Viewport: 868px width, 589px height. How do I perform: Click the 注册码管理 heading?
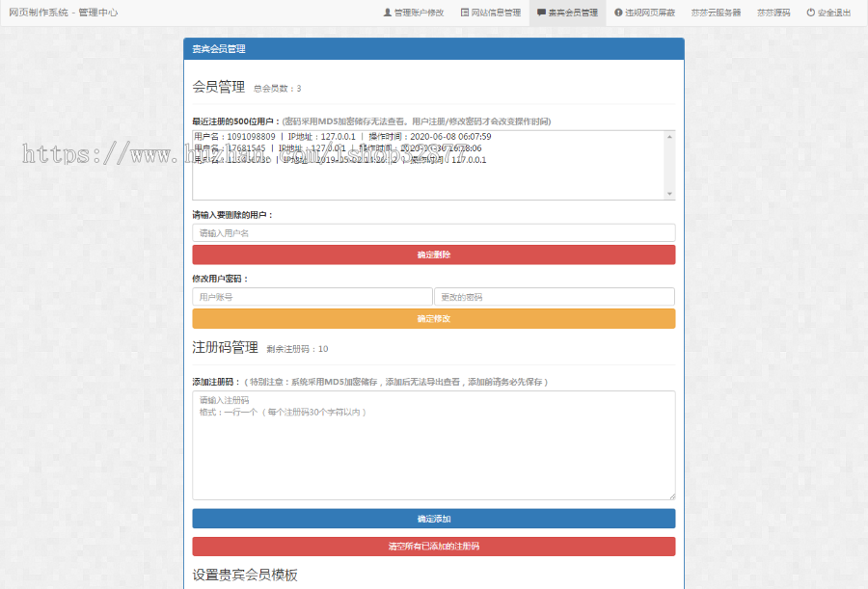pos(226,347)
